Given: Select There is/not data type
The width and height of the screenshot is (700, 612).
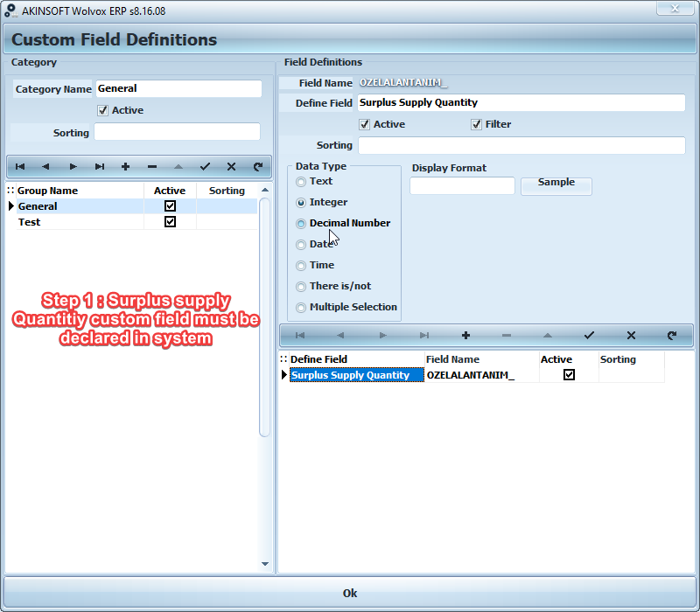Looking at the screenshot, I should point(301,287).
